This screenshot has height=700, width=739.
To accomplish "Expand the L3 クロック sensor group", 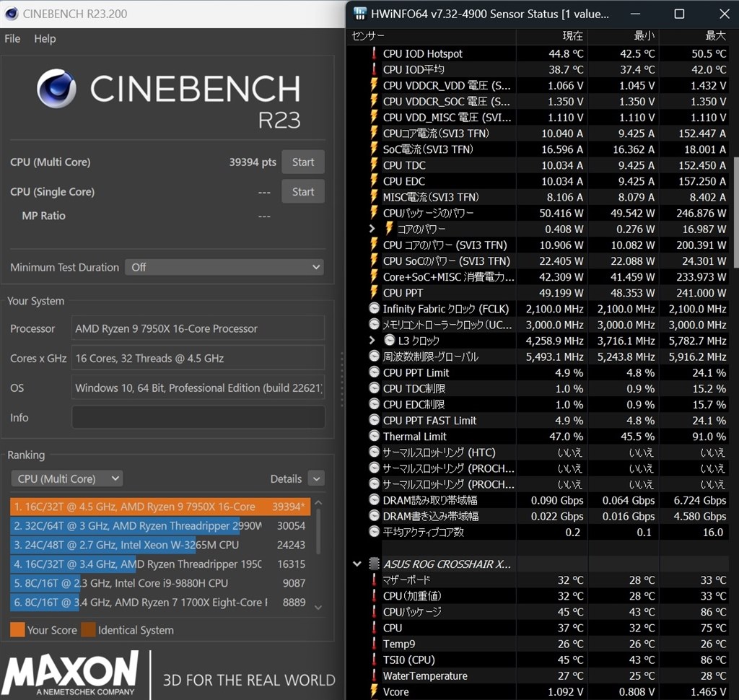I will (372, 341).
